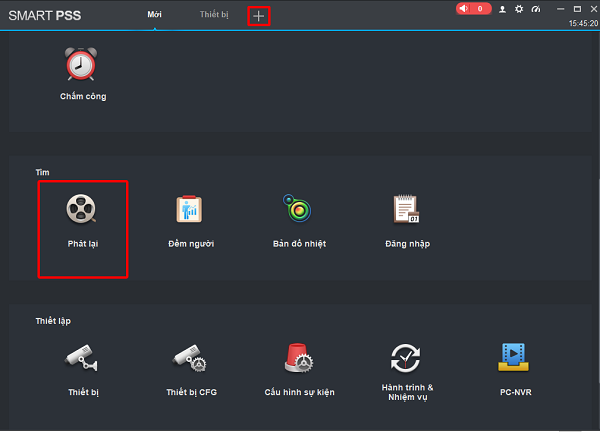The image size is (600, 432).
Task: Open settings gear in title bar
Action: (x=518, y=9)
